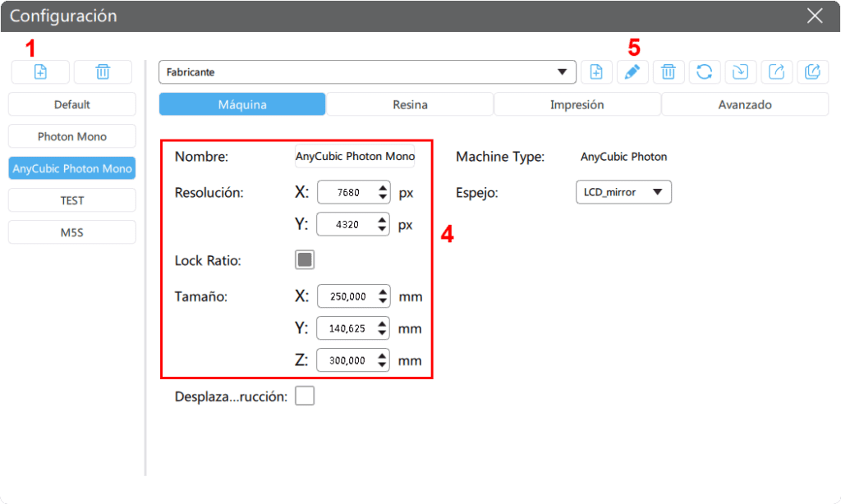841x504 pixels.
Task: Click the pencil edit profile icon
Action: click(632, 72)
